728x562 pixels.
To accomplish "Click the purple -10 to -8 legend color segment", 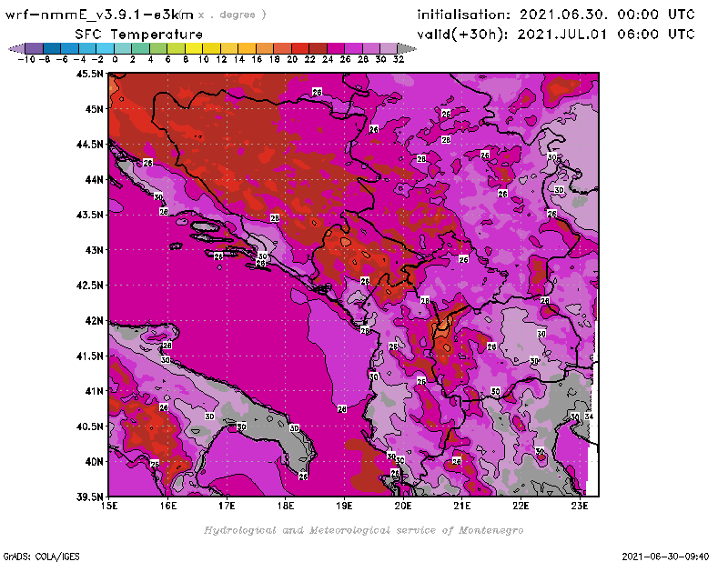I will pos(35,48).
